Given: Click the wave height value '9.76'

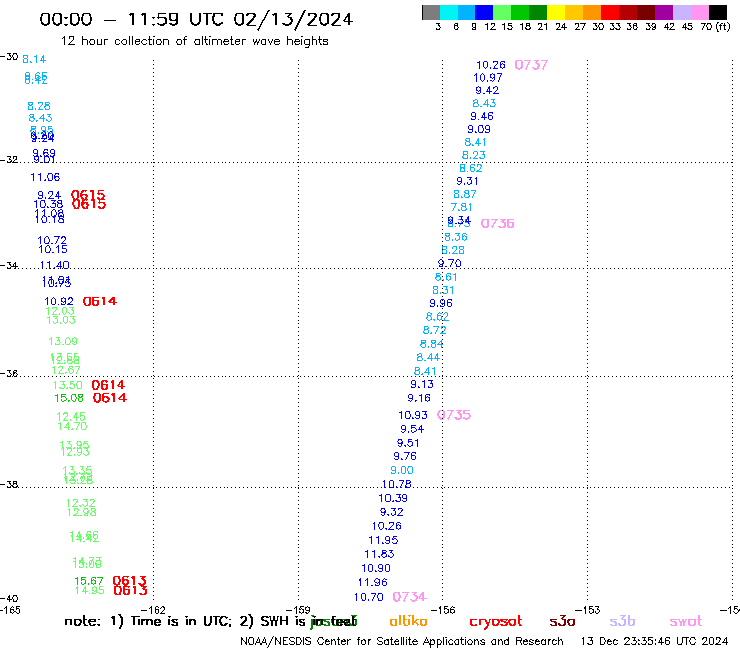Looking at the screenshot, I should [405, 456].
